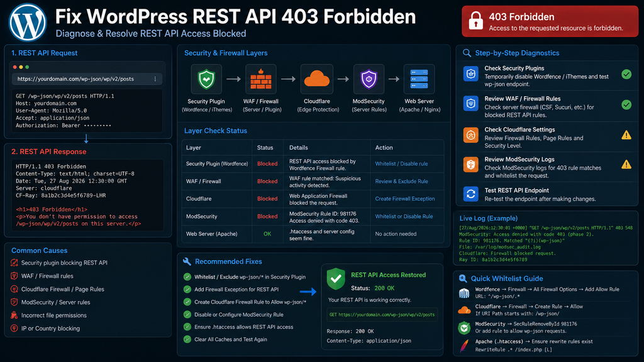Image resolution: width=644 pixels, height=362 pixels.
Task: Click the red 403 Forbidden banner
Action: pyautogui.click(x=550, y=21)
